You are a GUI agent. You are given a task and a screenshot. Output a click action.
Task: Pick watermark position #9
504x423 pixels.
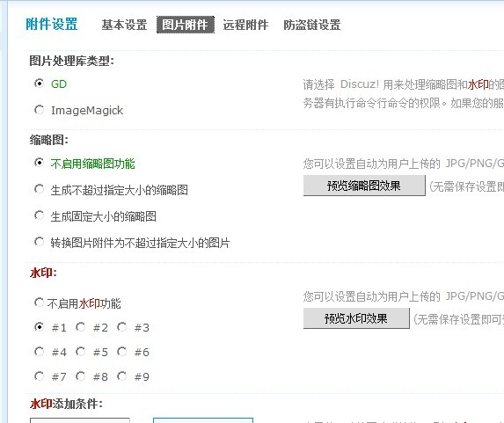click(x=121, y=376)
